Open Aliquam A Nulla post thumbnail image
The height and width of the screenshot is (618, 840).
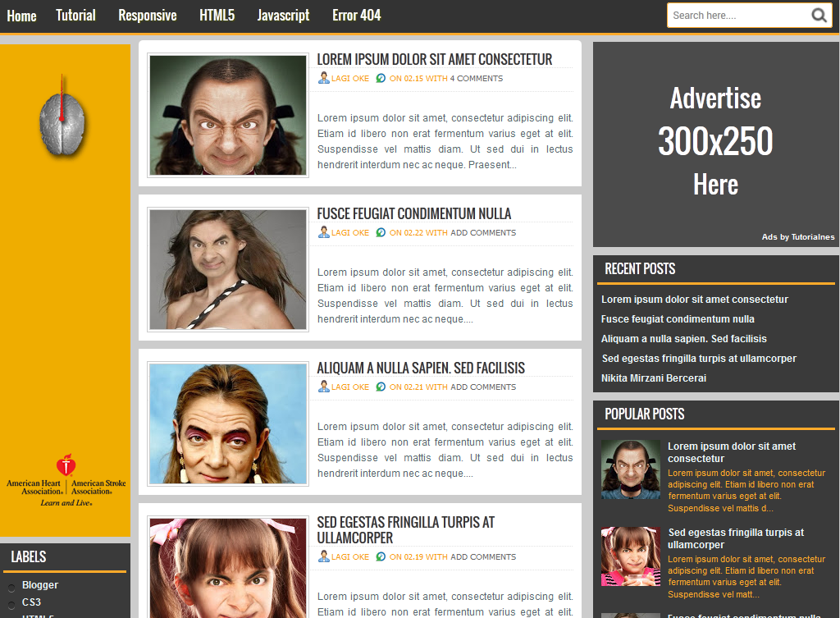tap(228, 424)
